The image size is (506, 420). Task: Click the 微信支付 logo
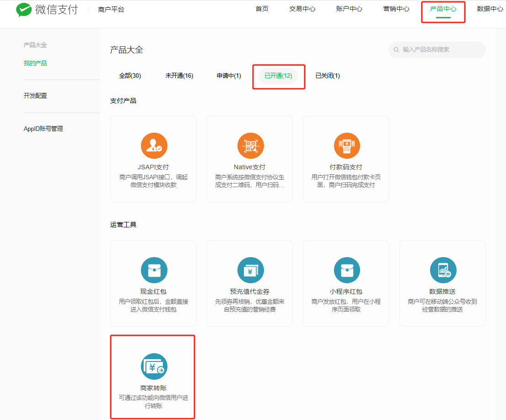pyautogui.click(x=47, y=10)
